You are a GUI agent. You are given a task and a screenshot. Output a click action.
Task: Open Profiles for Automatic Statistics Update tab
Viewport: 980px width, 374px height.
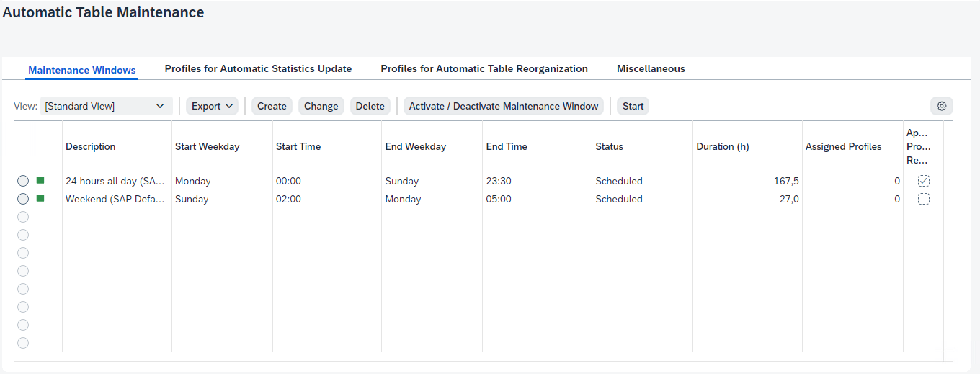point(258,69)
